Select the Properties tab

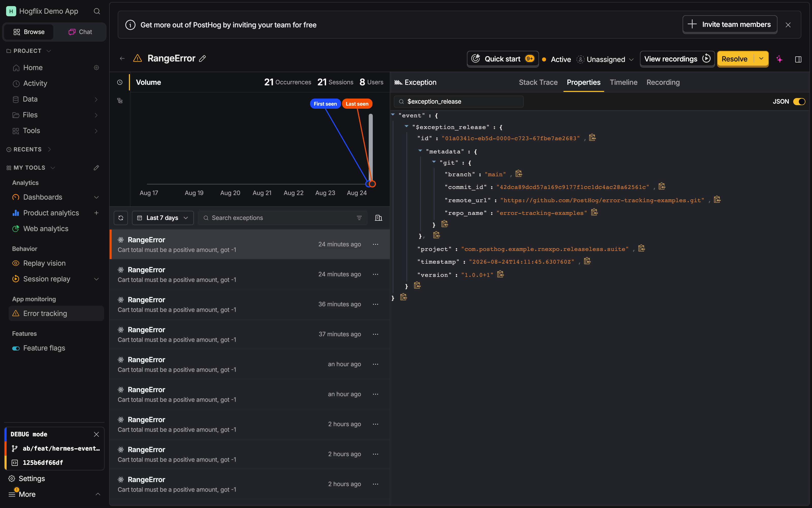[584, 82]
